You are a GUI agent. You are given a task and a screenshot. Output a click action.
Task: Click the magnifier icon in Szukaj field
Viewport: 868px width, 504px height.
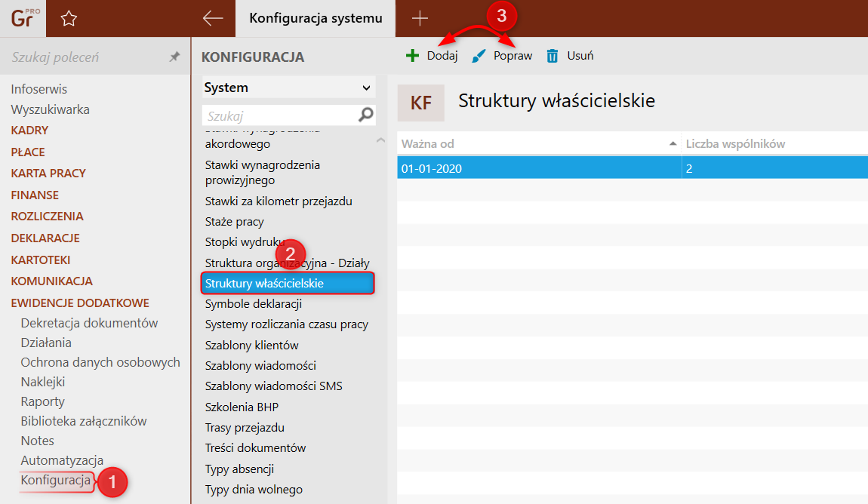coord(365,115)
